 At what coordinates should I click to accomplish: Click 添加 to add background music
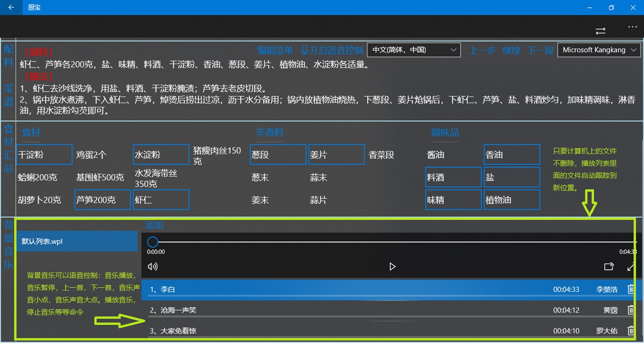click(x=153, y=225)
